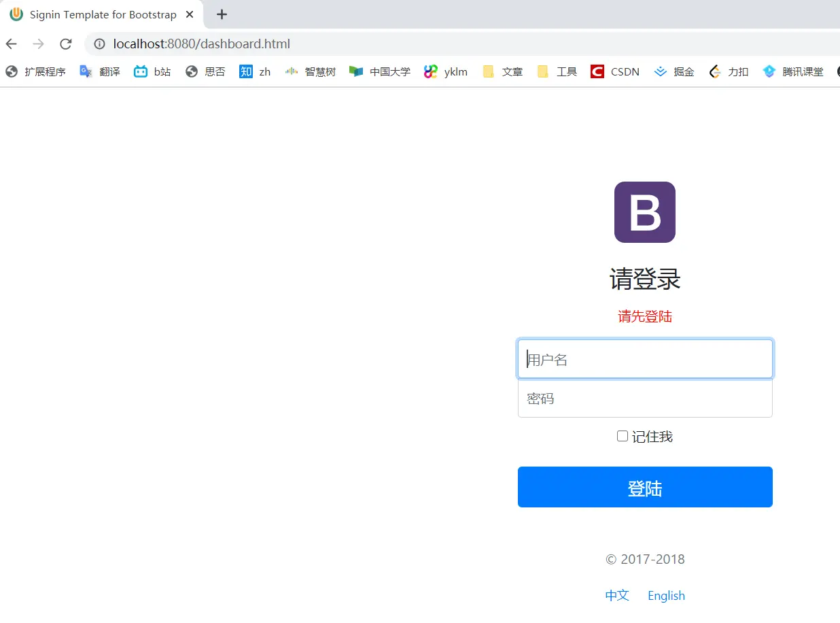Click the 密码 password field
This screenshot has height=623, width=840.
pyautogui.click(x=645, y=398)
